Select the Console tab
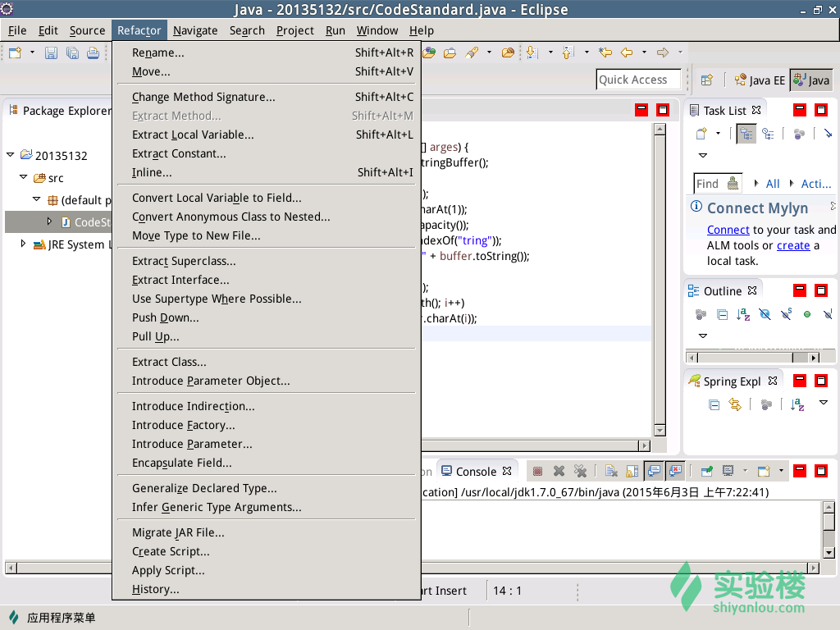 click(x=477, y=472)
